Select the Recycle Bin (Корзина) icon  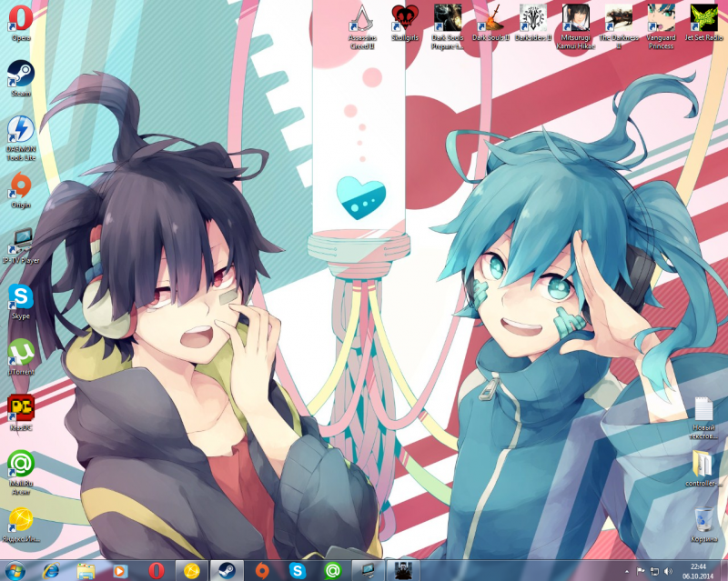point(703,525)
